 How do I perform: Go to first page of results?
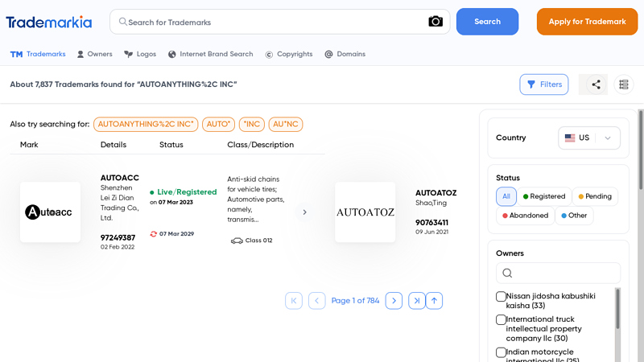(294, 301)
